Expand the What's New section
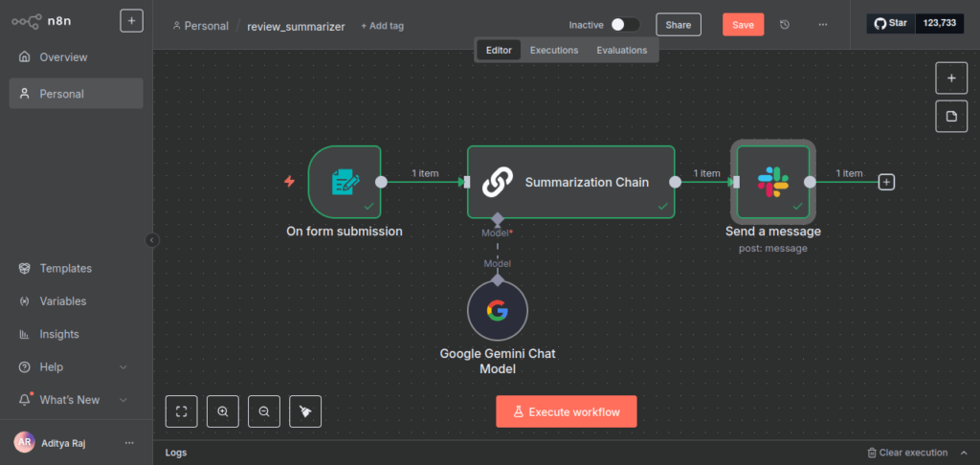This screenshot has height=465, width=980. tap(122, 400)
